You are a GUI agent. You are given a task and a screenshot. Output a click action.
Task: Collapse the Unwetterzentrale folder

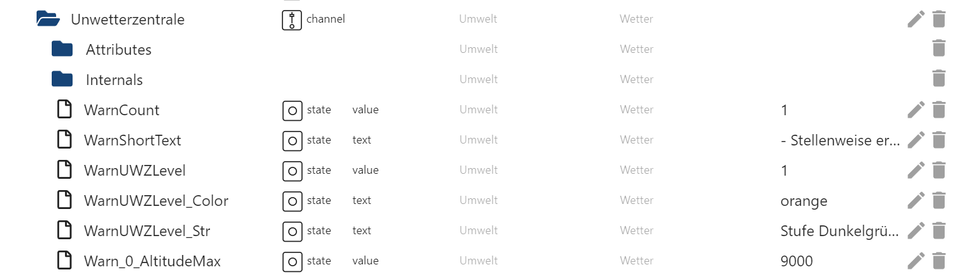(49, 20)
